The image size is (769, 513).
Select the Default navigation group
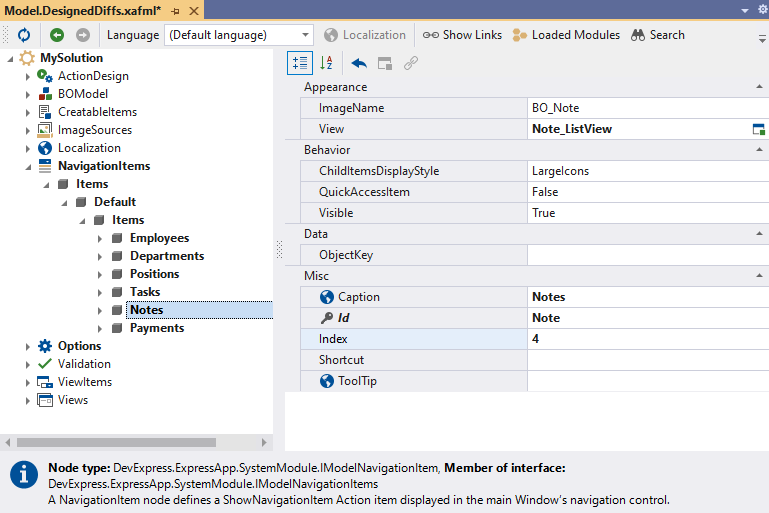(115, 202)
